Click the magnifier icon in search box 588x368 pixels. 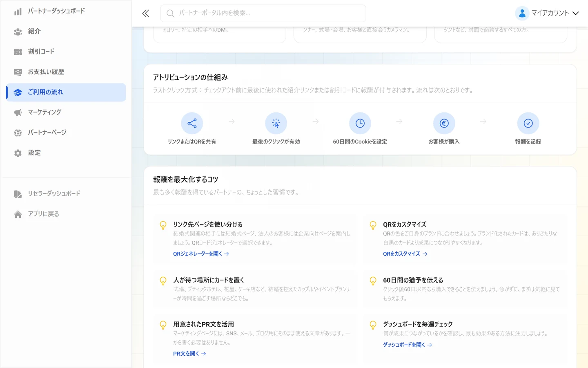(x=170, y=13)
